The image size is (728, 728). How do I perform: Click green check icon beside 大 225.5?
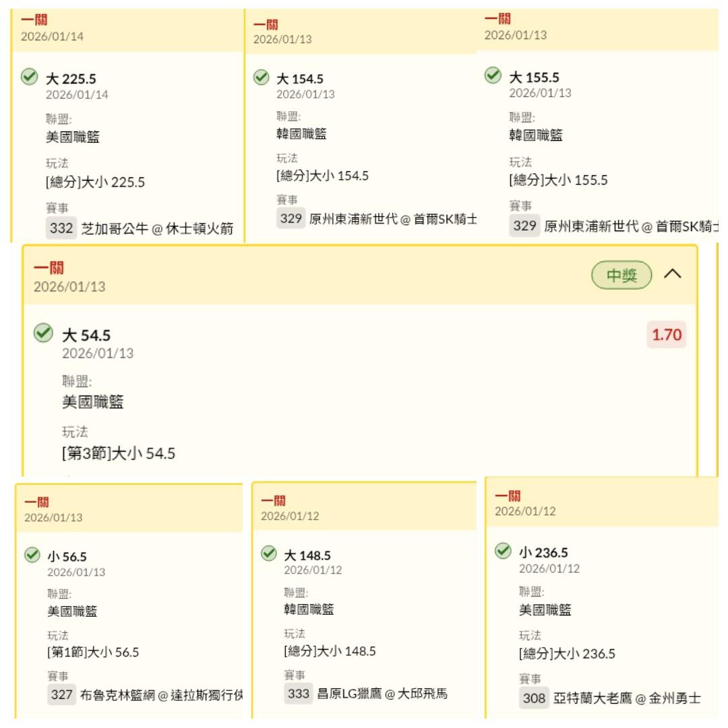point(29,77)
